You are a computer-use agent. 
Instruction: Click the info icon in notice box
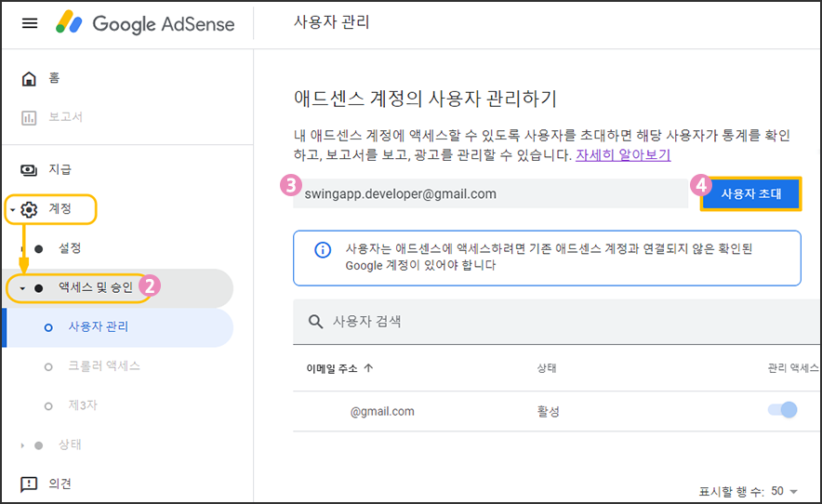click(x=322, y=250)
